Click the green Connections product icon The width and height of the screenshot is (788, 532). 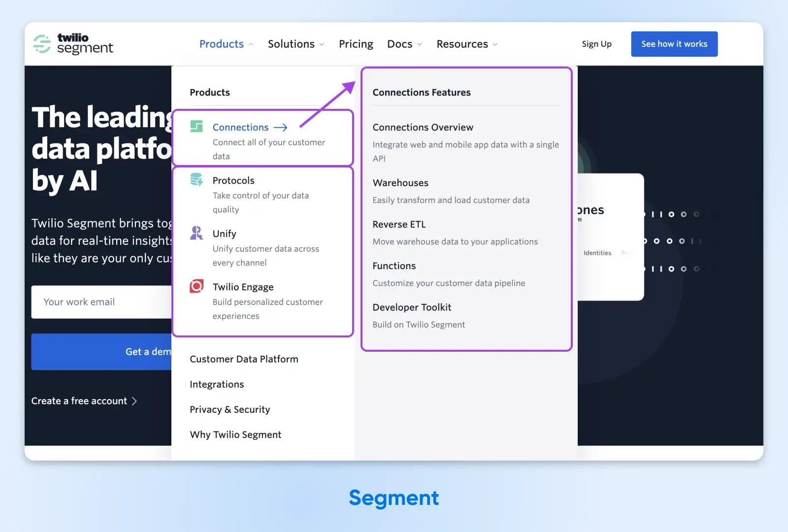tap(197, 127)
